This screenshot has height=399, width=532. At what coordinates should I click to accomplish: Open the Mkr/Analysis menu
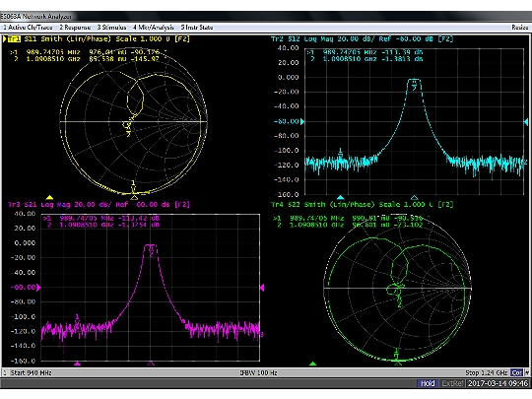pyautogui.click(x=154, y=28)
